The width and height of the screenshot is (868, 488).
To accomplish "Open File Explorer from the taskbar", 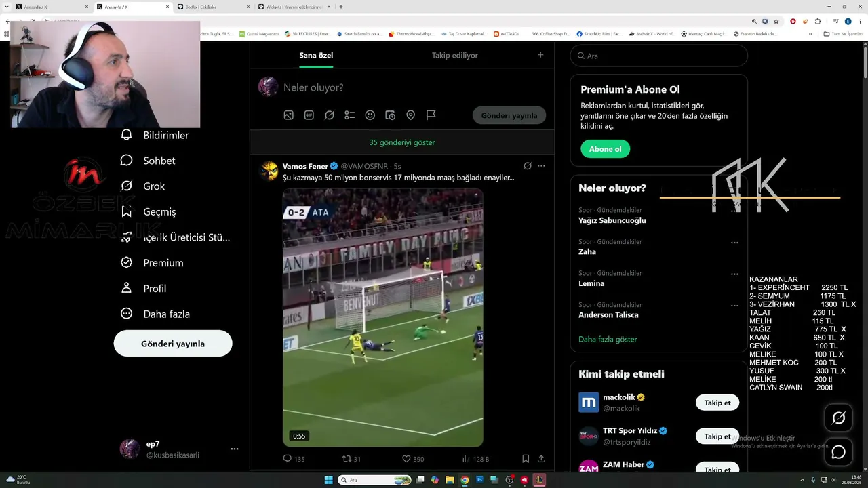I will (x=450, y=480).
